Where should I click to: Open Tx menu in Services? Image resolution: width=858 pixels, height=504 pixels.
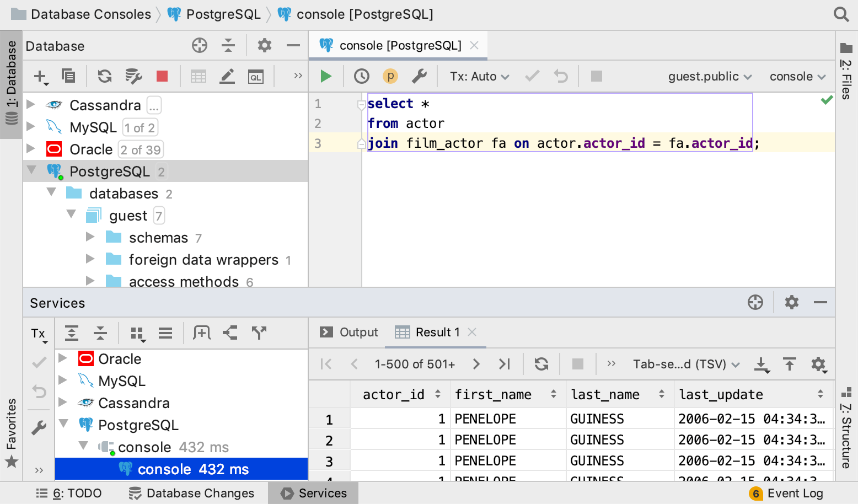click(39, 334)
